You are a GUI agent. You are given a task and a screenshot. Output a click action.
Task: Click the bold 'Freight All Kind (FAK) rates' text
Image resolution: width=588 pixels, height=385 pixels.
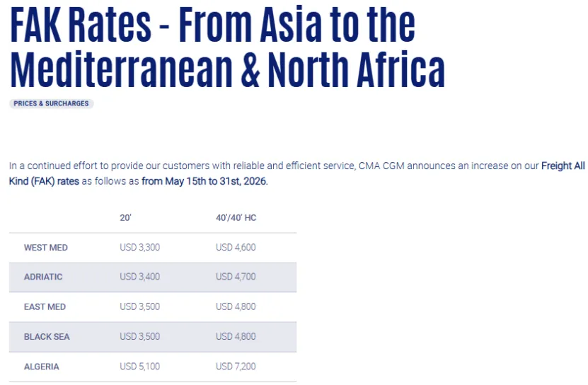(x=44, y=181)
